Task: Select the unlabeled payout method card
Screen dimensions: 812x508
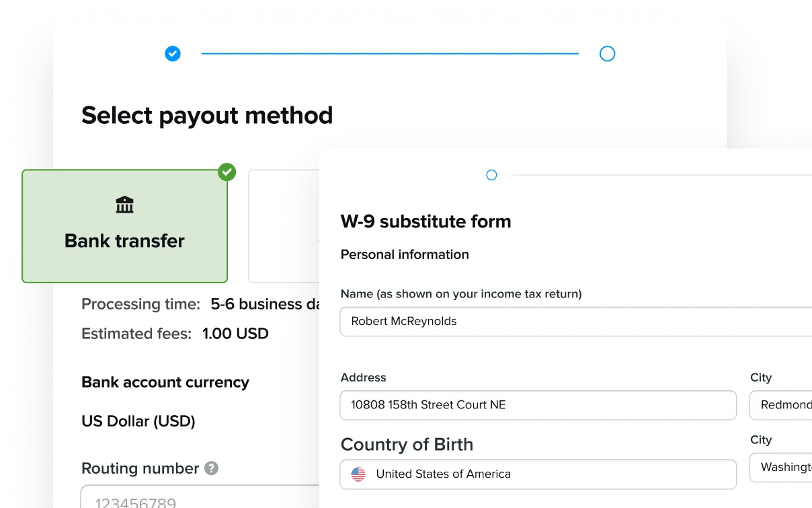Action: [284, 226]
